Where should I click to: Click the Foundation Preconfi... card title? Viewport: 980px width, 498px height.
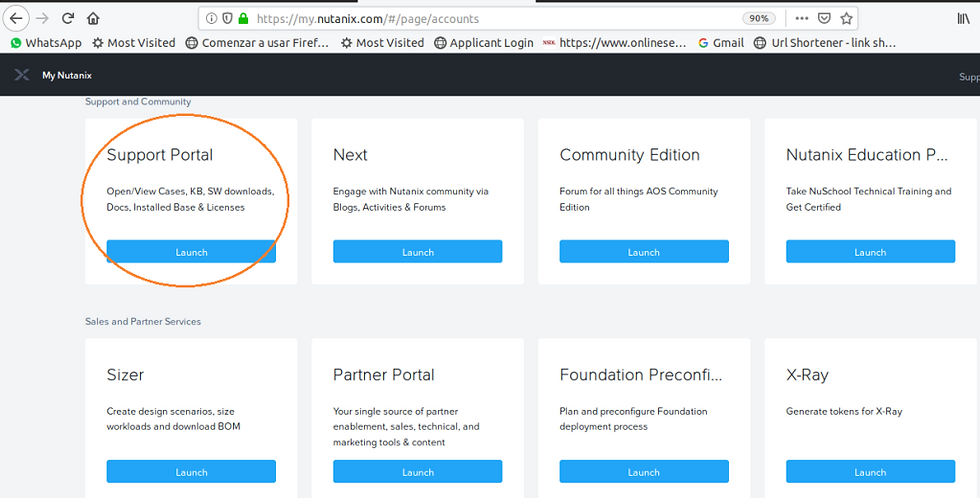click(x=641, y=375)
